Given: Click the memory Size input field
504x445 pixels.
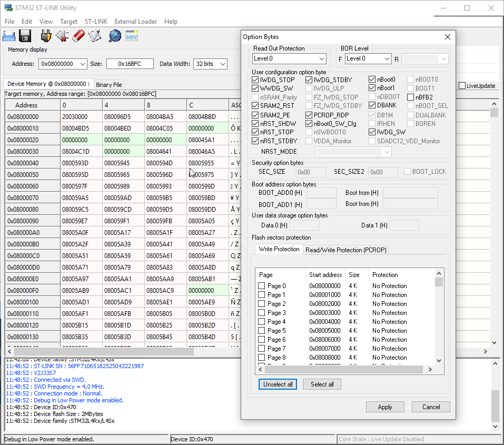Looking at the screenshot, I should (130, 64).
